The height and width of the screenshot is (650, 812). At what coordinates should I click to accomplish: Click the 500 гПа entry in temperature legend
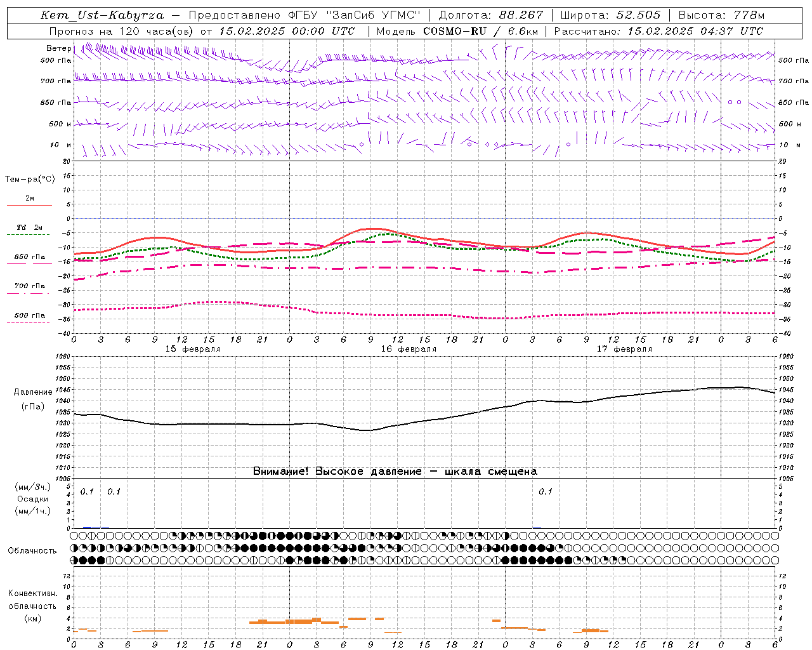tap(30, 315)
